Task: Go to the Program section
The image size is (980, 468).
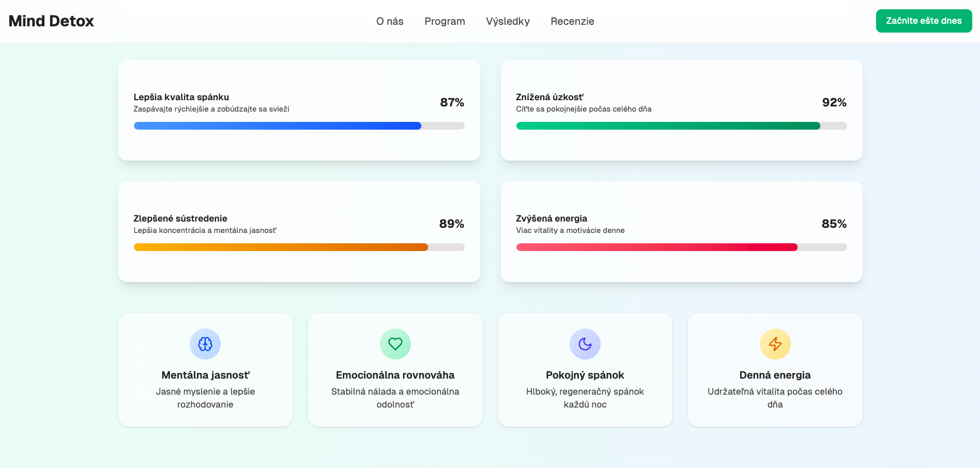Action: pyautogui.click(x=445, y=21)
